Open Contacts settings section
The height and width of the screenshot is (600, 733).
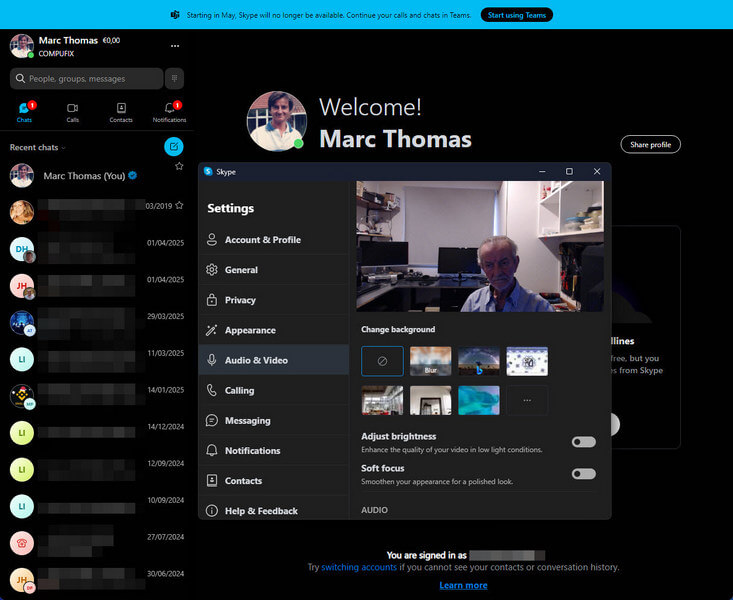274,480
